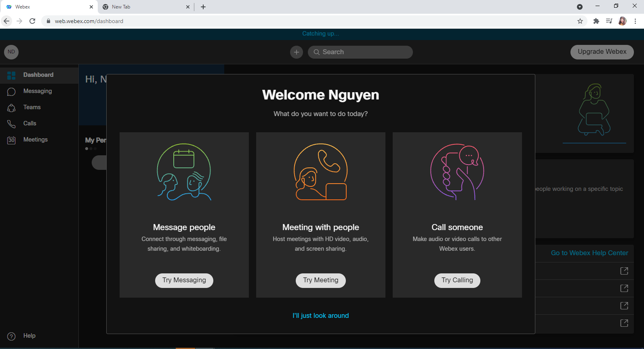Viewport: 644px width, 349px height.
Task: Click the plus create button beside Search
Action: (297, 52)
